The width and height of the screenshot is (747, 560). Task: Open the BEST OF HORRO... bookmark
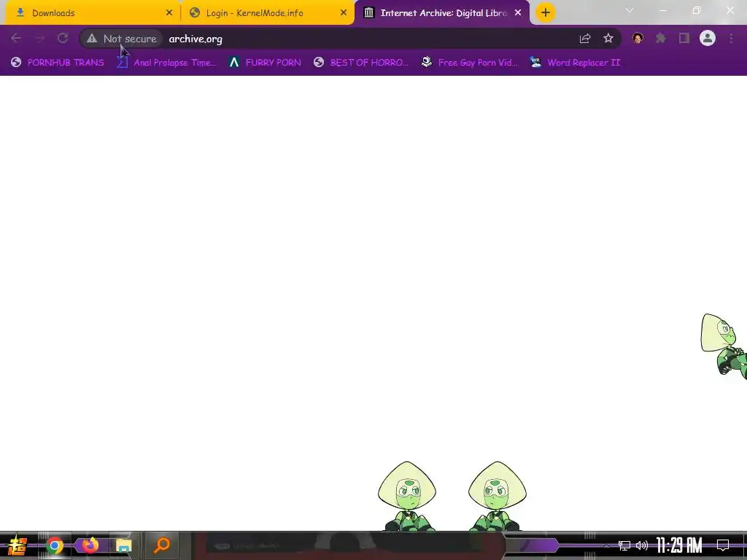coord(361,63)
